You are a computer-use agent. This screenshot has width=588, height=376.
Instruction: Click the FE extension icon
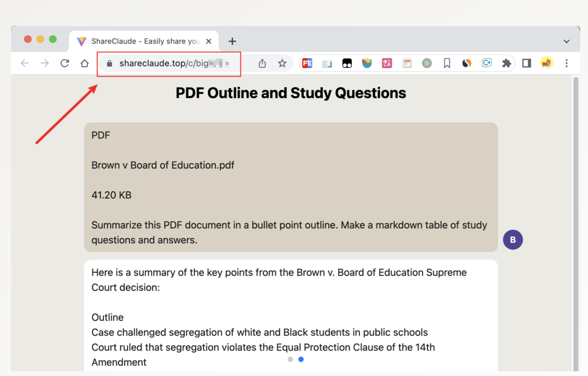click(307, 63)
